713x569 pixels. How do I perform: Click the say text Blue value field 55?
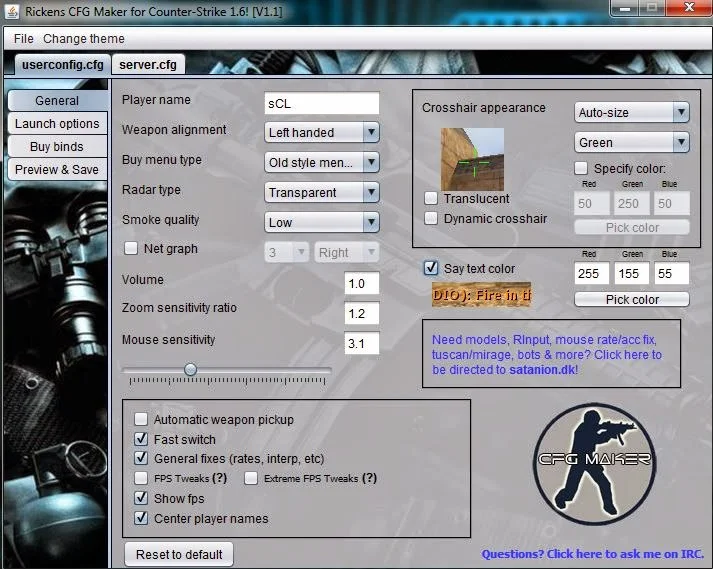pyautogui.click(x=672, y=273)
